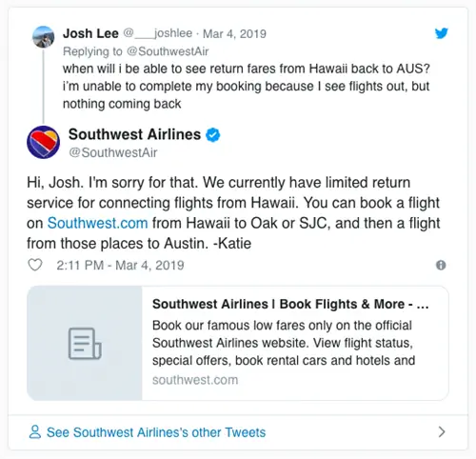Click the person icon beside other Tweets link
The height and width of the screenshot is (459, 476).
35,432
